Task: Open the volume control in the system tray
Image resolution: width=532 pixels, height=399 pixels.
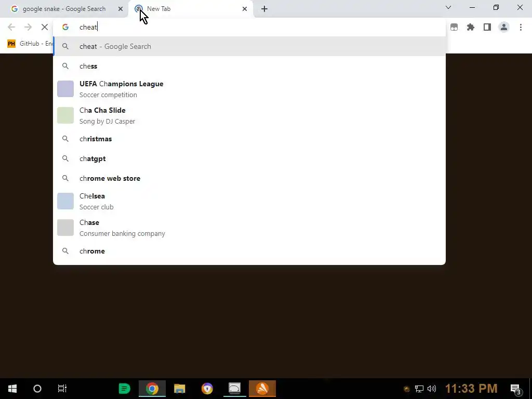Action: pos(432,389)
